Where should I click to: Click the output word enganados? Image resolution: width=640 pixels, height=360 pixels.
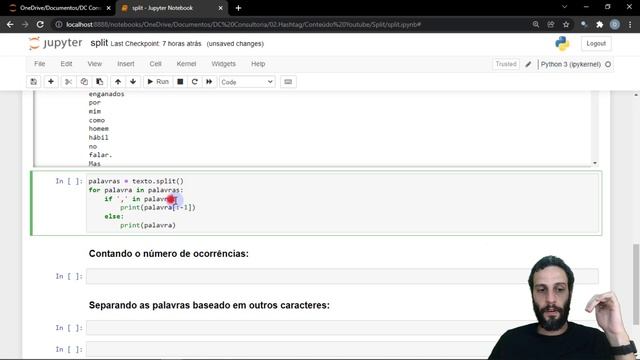[x=107, y=94]
